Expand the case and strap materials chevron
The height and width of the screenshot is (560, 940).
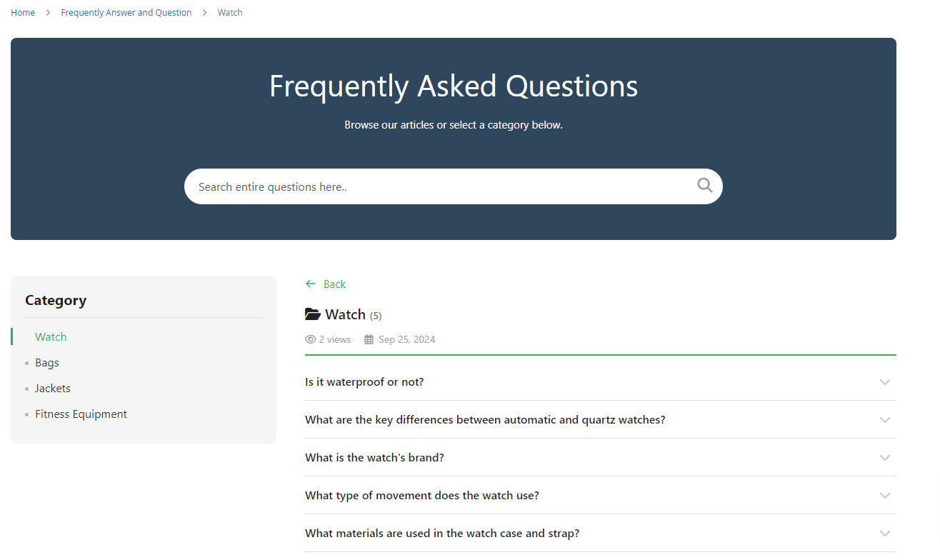885,534
